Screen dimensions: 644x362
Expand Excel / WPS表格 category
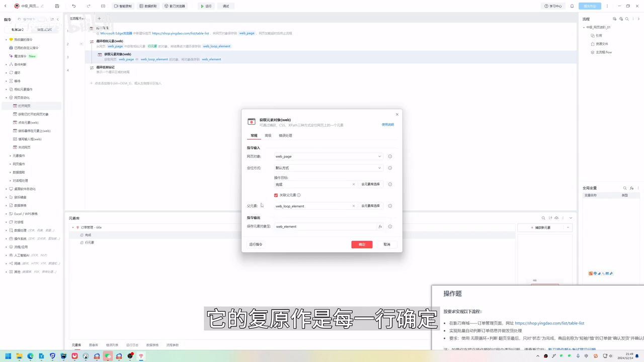point(7,214)
